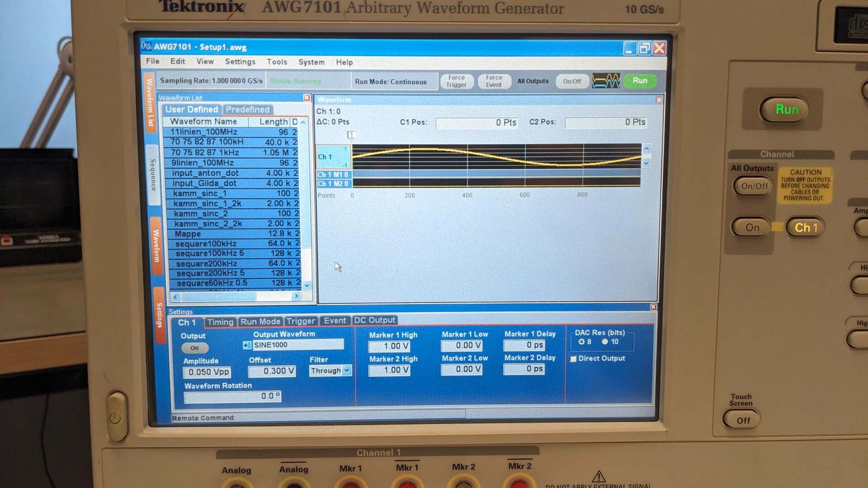Screen dimensions: 868x488
Task: Click the Amplitude 0.050 Vpp field
Action: pyautogui.click(x=207, y=372)
